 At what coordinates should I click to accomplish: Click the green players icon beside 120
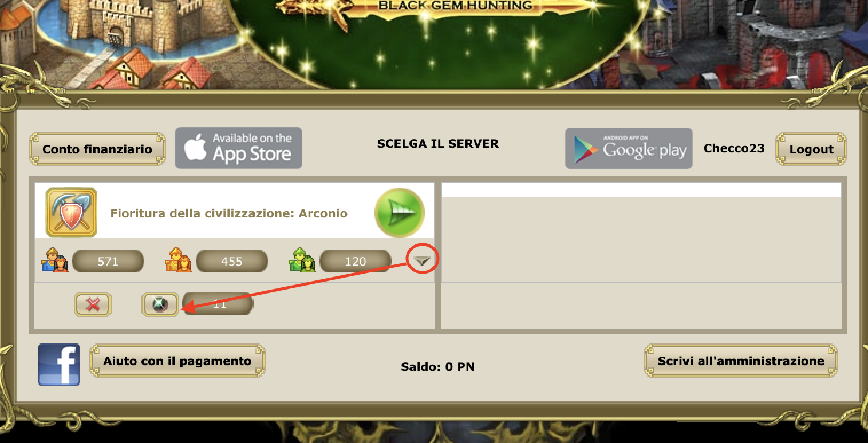tap(302, 260)
